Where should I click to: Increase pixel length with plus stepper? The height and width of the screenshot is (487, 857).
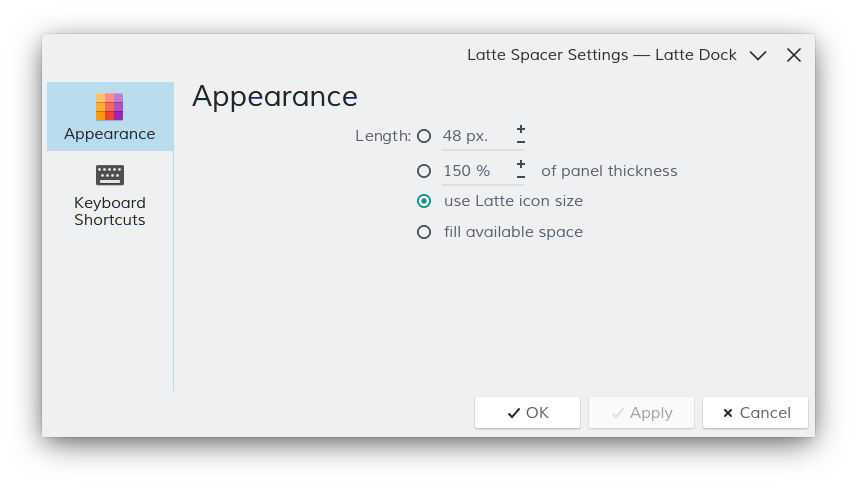click(x=521, y=129)
